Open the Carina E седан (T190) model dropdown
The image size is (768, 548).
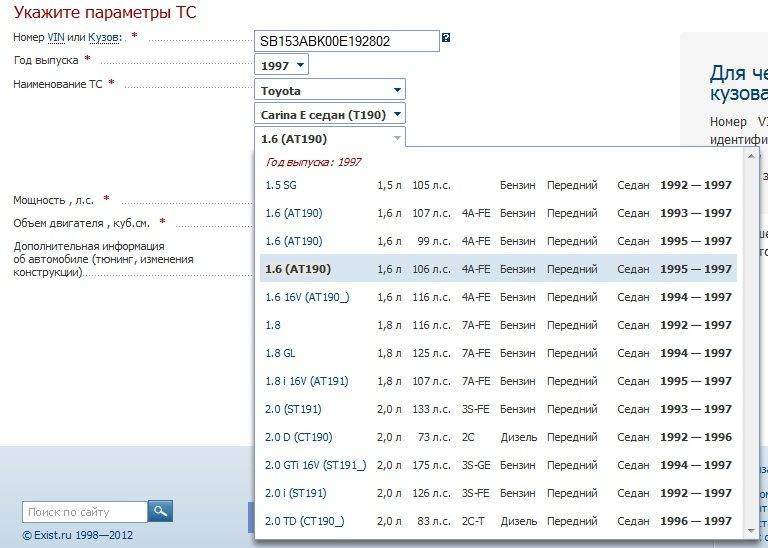pos(330,115)
